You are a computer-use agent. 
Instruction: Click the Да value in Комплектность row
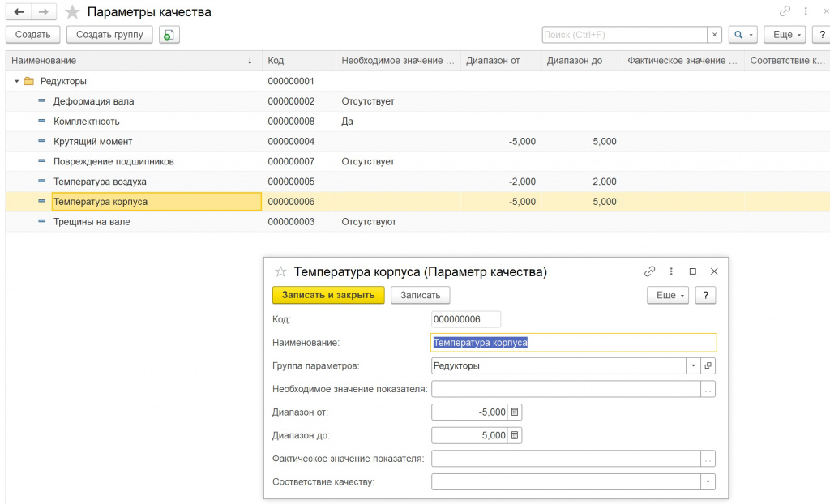pyautogui.click(x=347, y=122)
